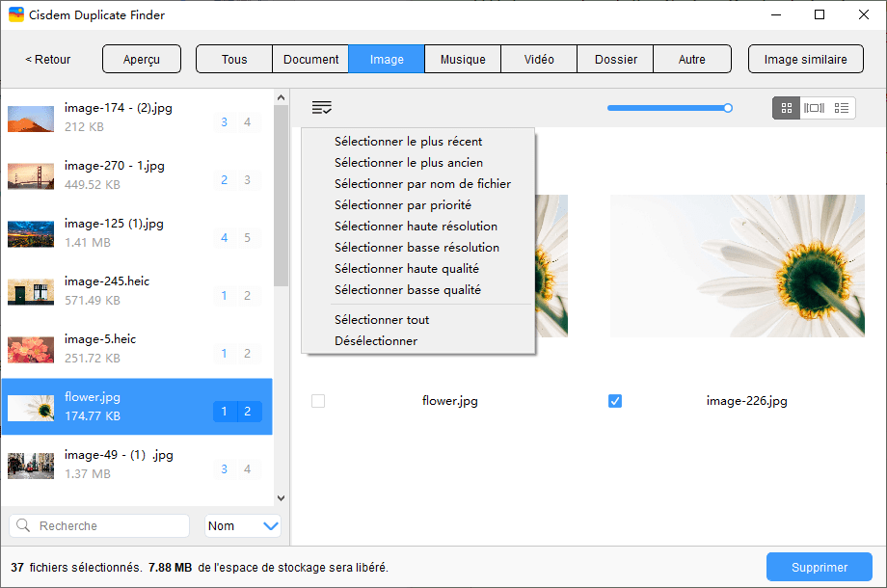Click the search magnifier icon
This screenshot has width=887, height=588.
point(24,526)
